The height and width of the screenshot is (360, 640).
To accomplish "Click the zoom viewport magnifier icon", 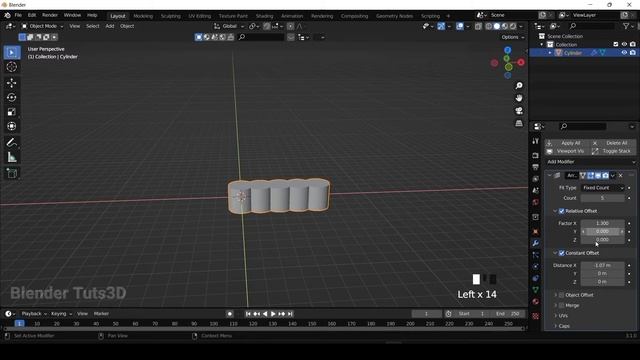I will 519,86.
